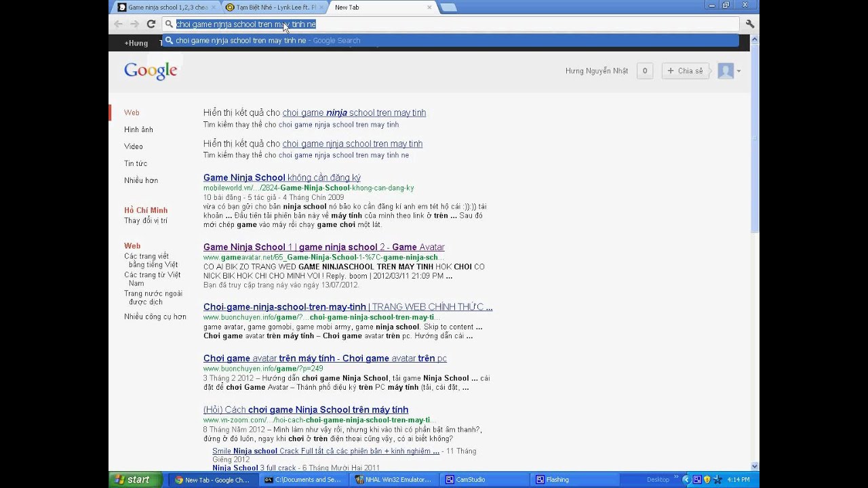This screenshot has width=868, height=488.
Task: Expand Nhiều công cụ hơn tools
Action: click(x=155, y=317)
